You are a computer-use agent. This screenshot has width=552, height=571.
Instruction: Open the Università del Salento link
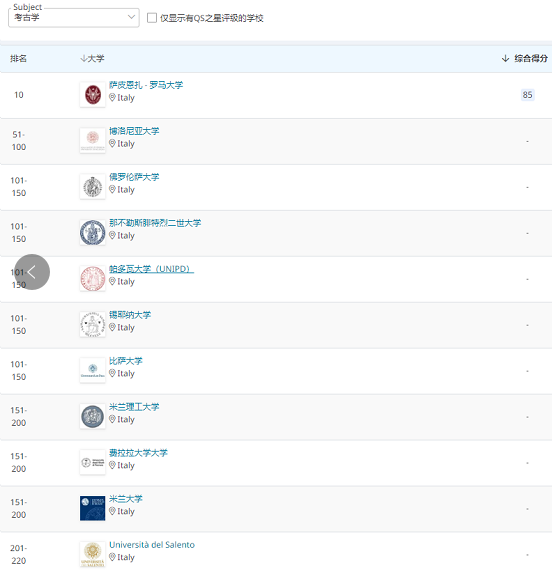[152, 545]
